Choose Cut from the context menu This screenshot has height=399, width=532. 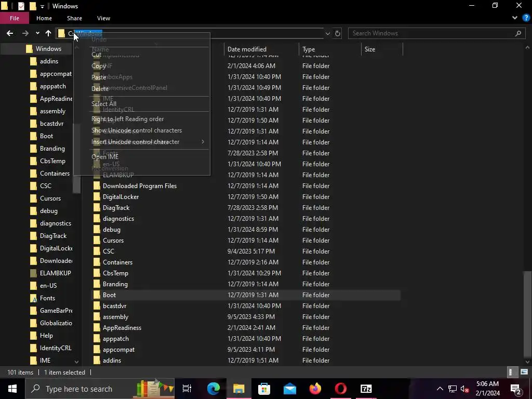(x=142, y=54)
